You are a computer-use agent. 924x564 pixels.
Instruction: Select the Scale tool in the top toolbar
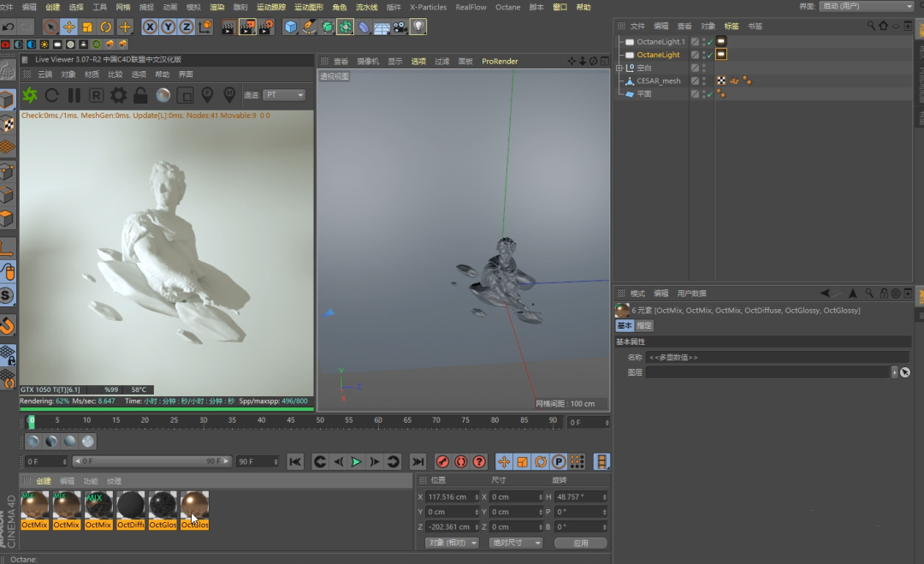pos(87,27)
